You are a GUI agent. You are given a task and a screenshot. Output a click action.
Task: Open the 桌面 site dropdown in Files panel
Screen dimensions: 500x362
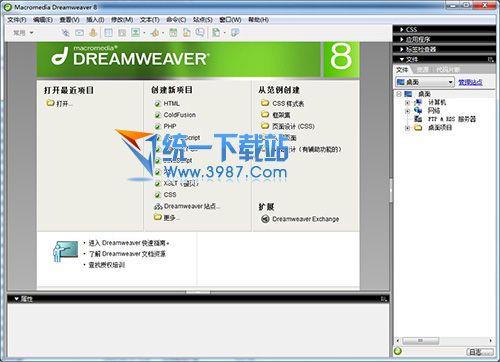(x=450, y=82)
